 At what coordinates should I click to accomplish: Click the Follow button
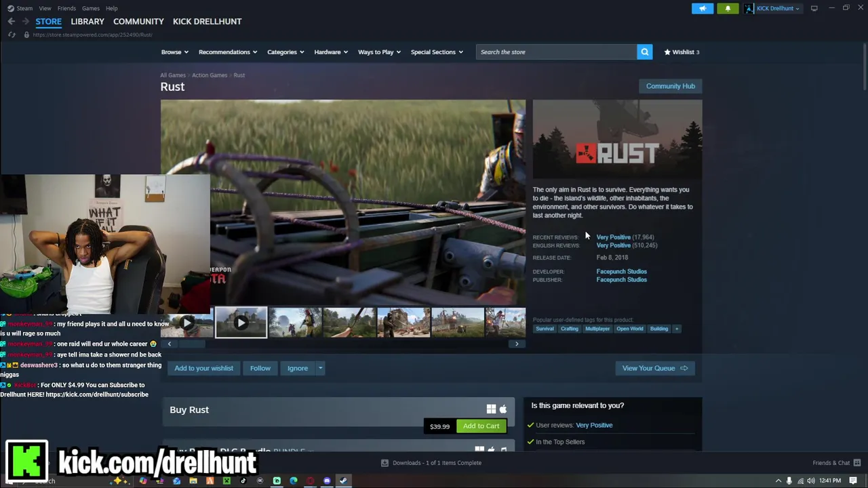[260, 368]
